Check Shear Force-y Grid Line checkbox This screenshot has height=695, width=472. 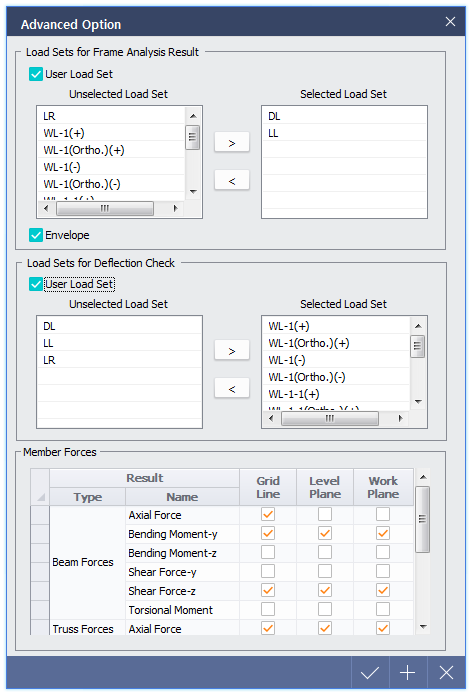coord(268,571)
